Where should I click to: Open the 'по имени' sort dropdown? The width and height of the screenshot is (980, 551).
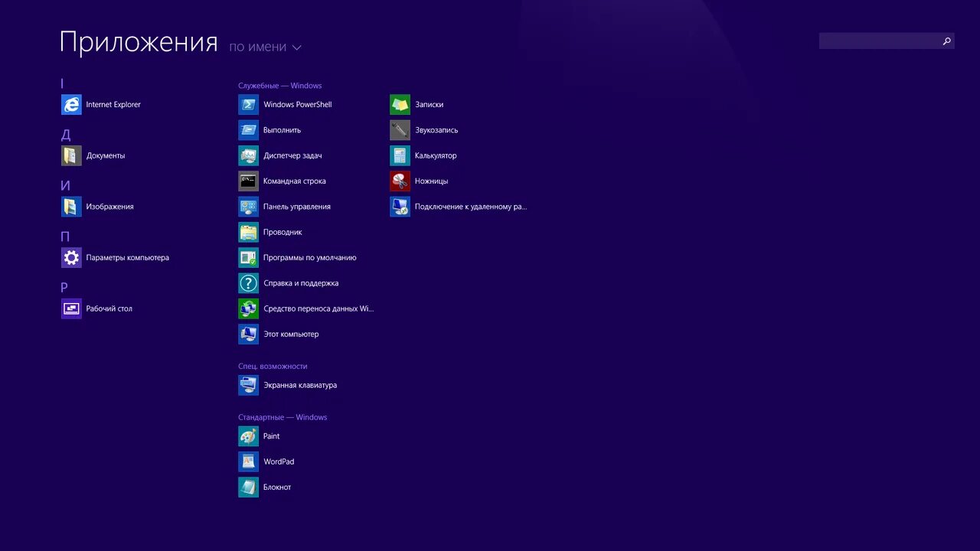tap(265, 47)
